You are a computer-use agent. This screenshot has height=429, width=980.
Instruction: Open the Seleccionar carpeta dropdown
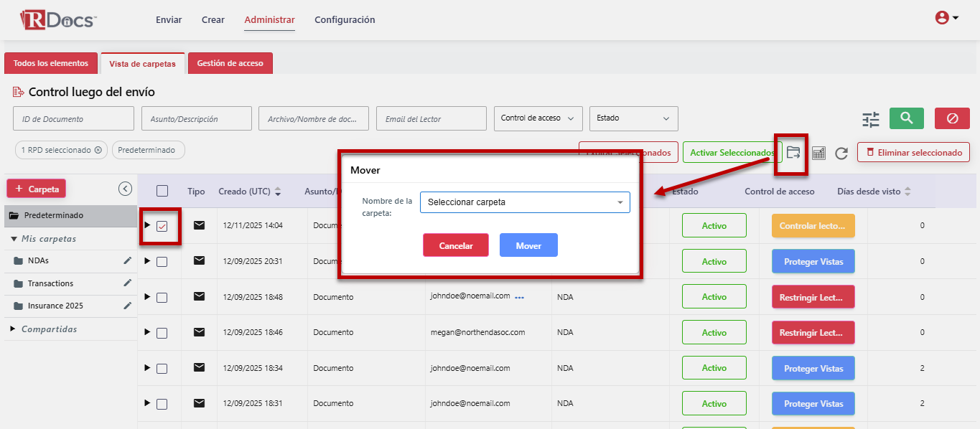click(x=524, y=202)
